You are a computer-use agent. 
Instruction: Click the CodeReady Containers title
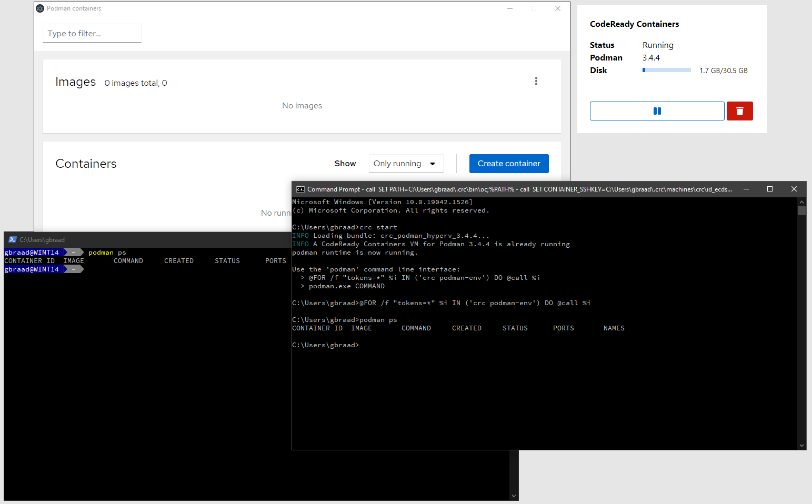tap(634, 24)
